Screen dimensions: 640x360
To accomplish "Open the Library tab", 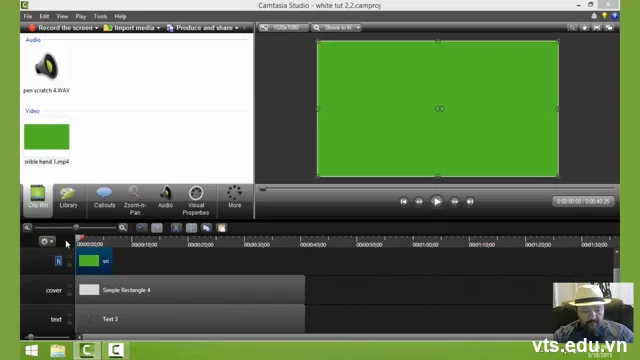I will click(68, 198).
